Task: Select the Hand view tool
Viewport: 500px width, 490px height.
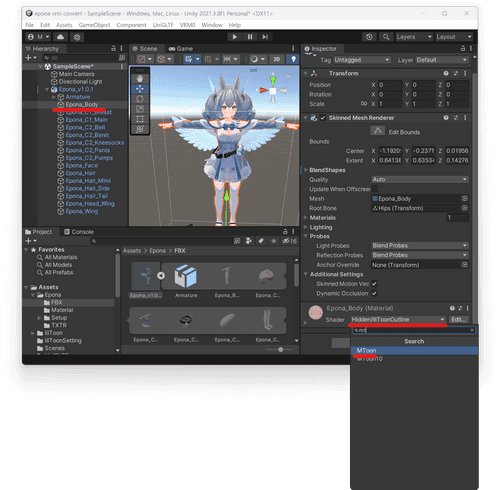Action: coord(140,79)
